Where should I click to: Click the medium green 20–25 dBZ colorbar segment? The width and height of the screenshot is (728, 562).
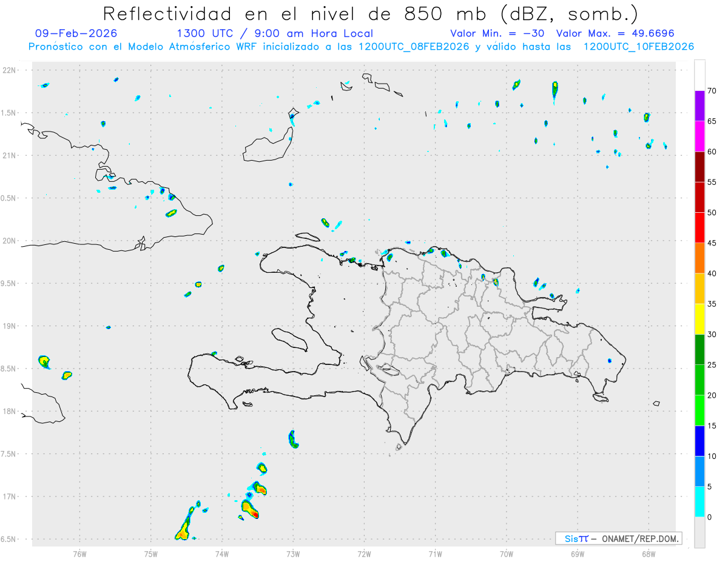[699, 380]
